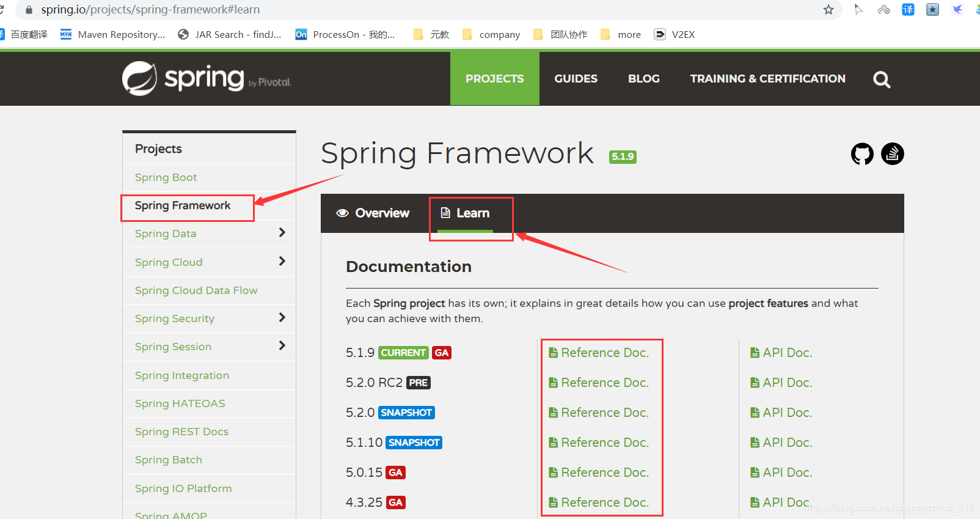Open API Doc. for 5.0.15
This screenshot has height=519, width=980.
[781, 473]
